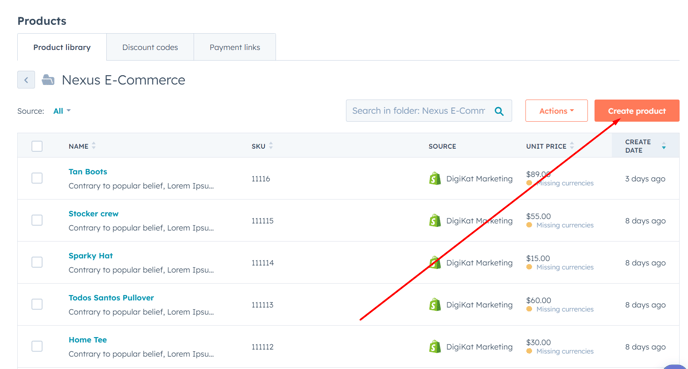Click the $55.00 unit price
This screenshot has width=688, height=369.
click(538, 216)
